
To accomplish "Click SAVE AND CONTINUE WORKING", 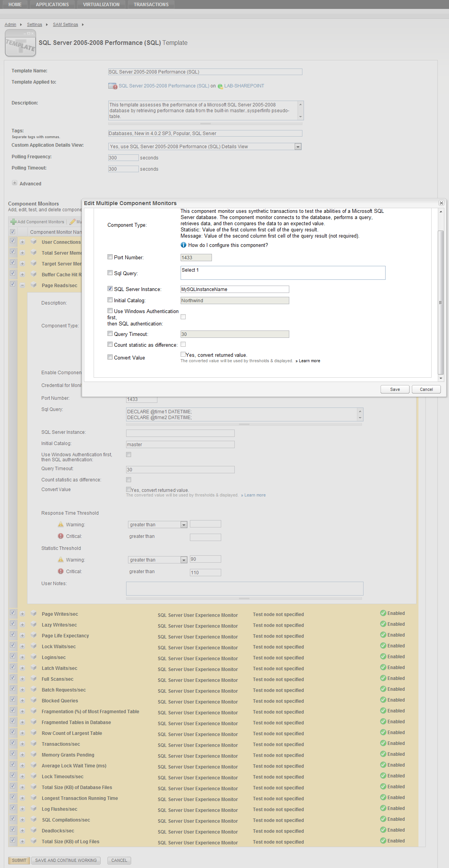I will point(66,860).
